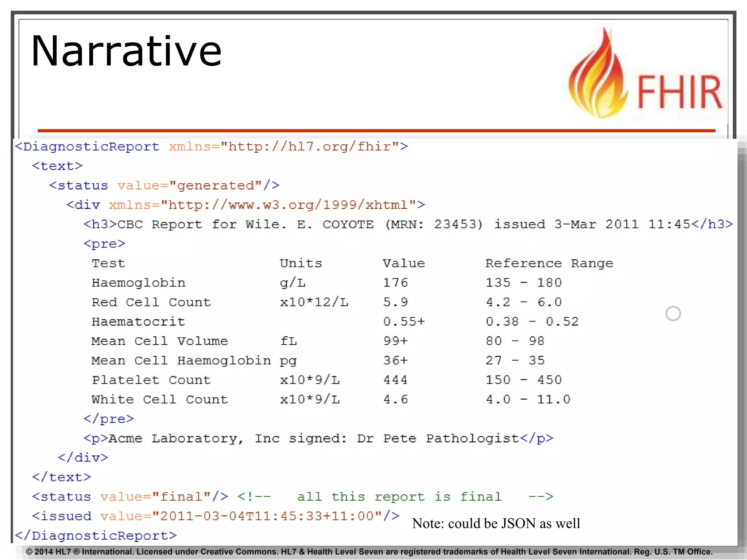Screen dimensions: 747x560
Task: Click the small circle cursor marker
Action: pos(673,314)
